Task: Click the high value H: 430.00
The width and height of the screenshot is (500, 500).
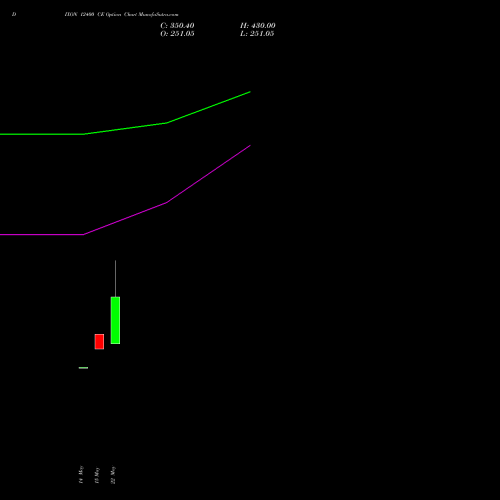Action: pos(258,26)
